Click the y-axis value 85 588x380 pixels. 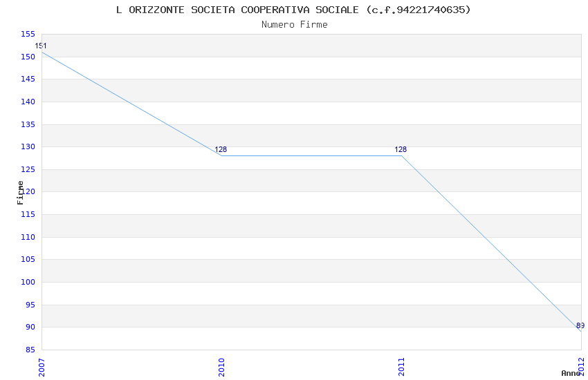click(30, 350)
